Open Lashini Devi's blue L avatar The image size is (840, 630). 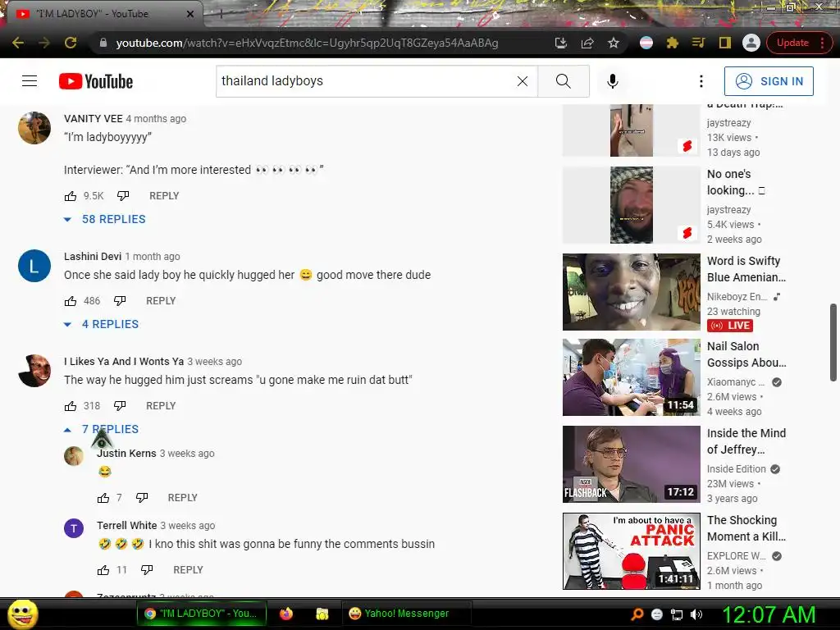[34, 266]
